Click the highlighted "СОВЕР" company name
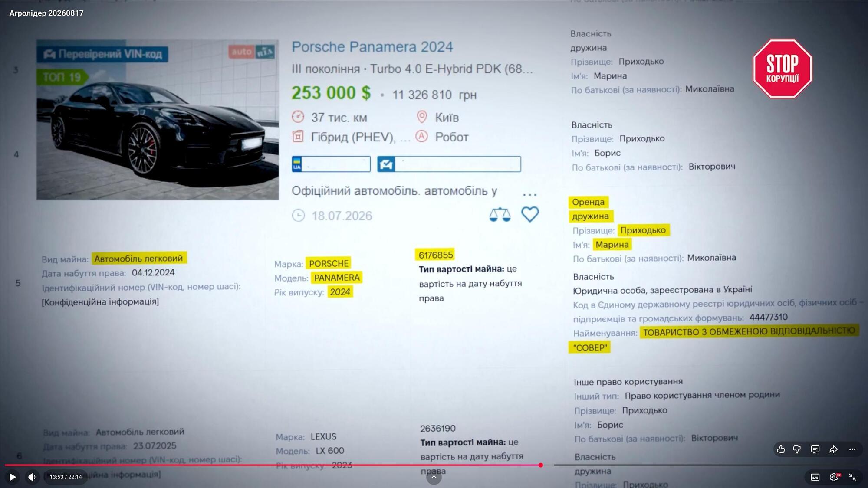Image resolution: width=868 pixels, height=488 pixels. (x=590, y=347)
